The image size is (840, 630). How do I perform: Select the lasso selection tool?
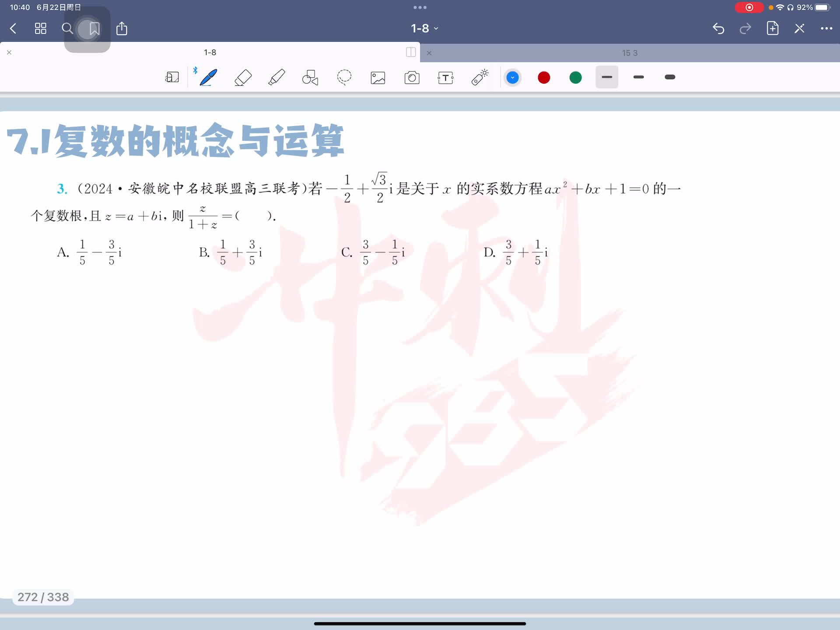point(344,77)
